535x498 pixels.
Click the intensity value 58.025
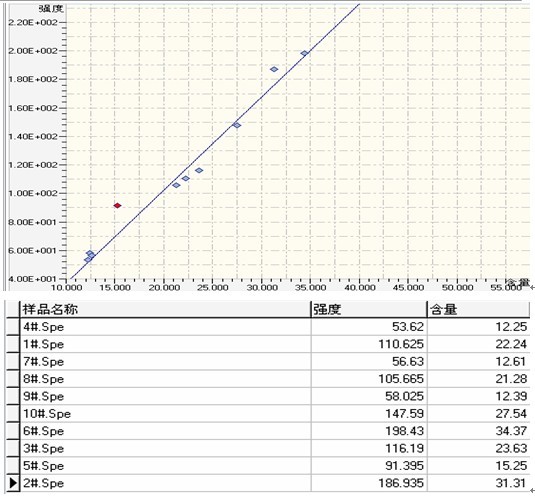pyautogui.click(x=404, y=396)
